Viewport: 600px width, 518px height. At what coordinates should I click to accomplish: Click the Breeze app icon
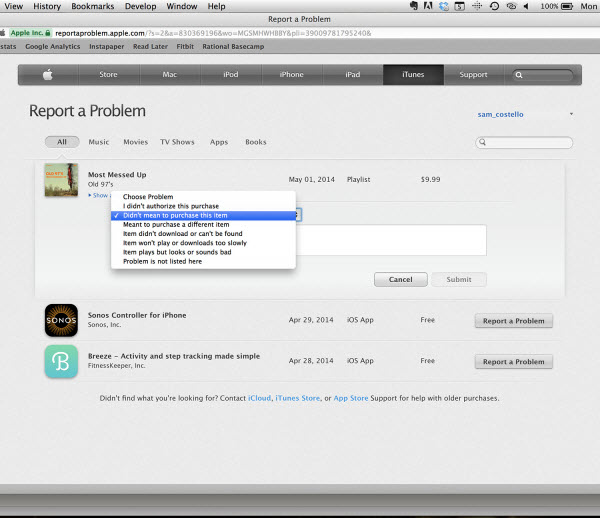click(61, 361)
